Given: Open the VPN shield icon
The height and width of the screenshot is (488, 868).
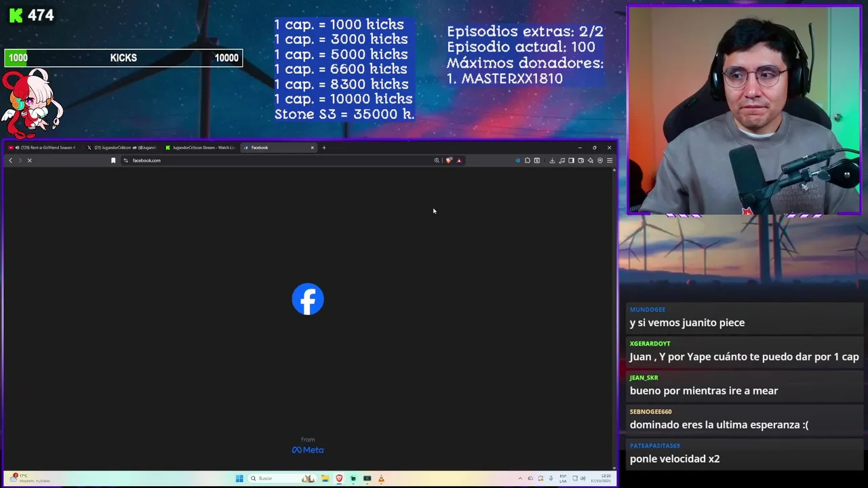Looking at the screenshot, I should (x=599, y=161).
